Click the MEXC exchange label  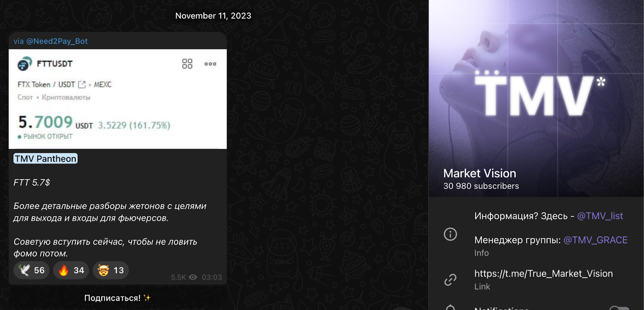coord(103,85)
